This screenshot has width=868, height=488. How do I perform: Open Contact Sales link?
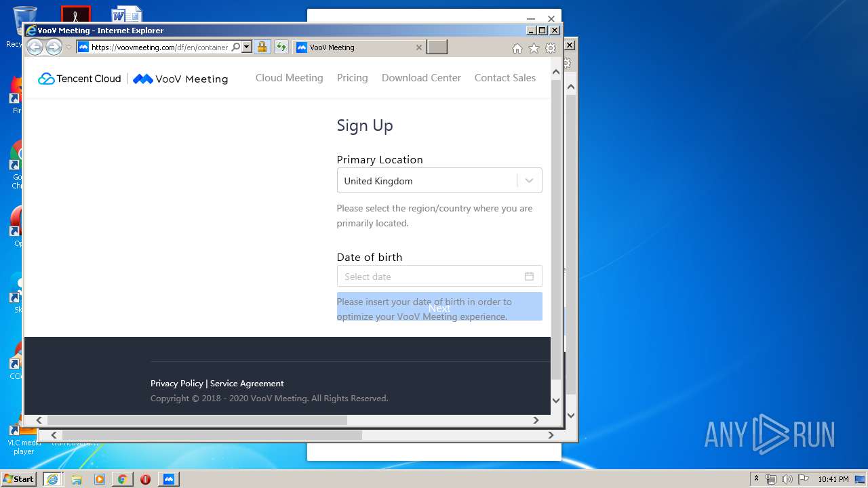(505, 78)
